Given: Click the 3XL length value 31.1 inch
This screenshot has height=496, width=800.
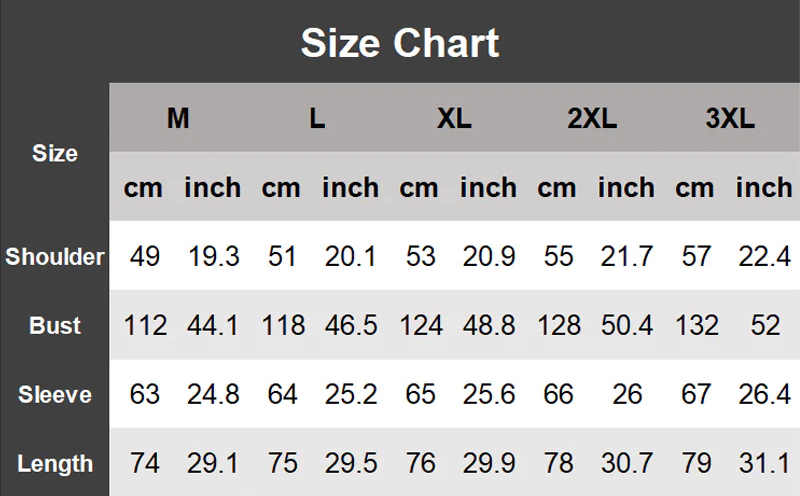Looking at the screenshot, I should coord(765,464).
